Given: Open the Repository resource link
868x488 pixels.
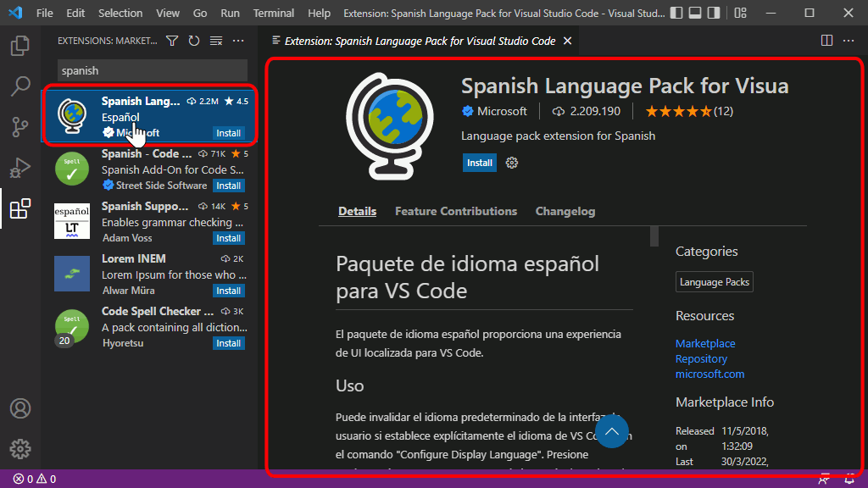Looking at the screenshot, I should [x=701, y=358].
